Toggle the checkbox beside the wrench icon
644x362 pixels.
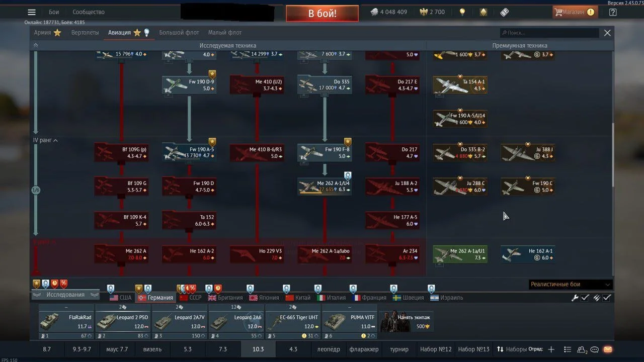[585, 298]
